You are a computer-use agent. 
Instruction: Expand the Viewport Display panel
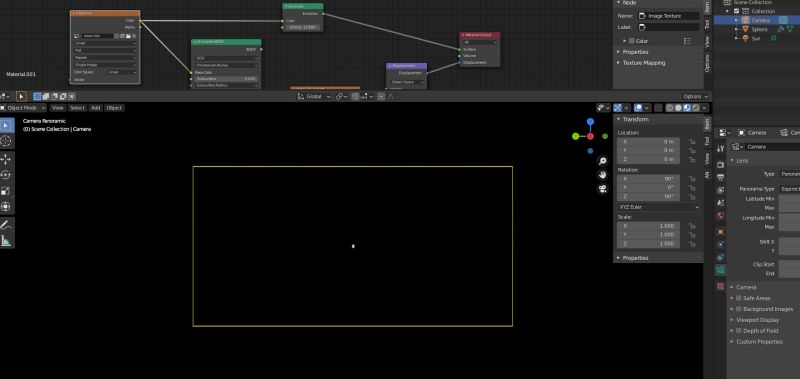pyautogui.click(x=757, y=320)
